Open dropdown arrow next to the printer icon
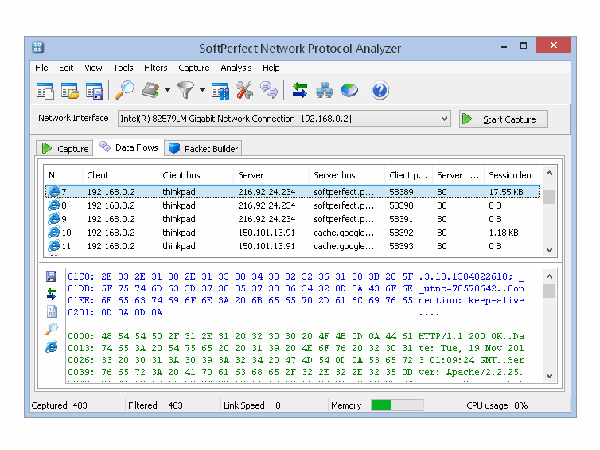600x450 pixels. tap(168, 90)
